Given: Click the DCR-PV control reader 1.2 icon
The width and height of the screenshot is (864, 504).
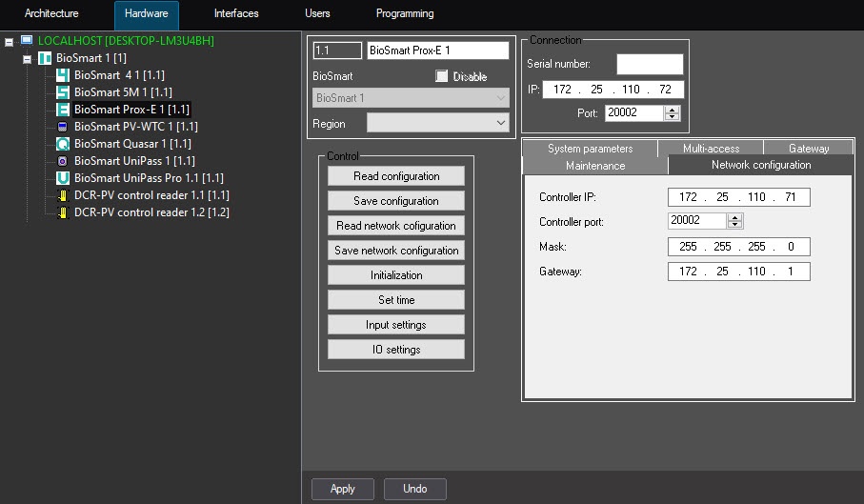Looking at the screenshot, I should point(63,212).
